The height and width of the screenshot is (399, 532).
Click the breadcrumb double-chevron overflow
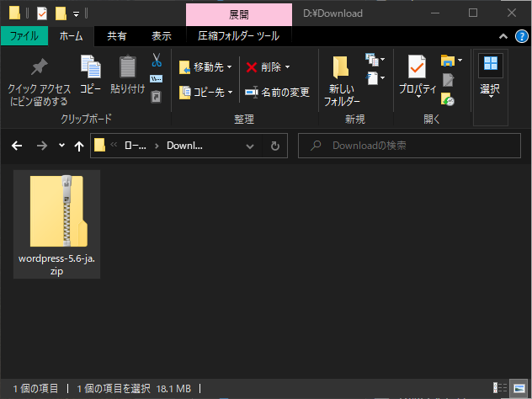click(x=114, y=145)
